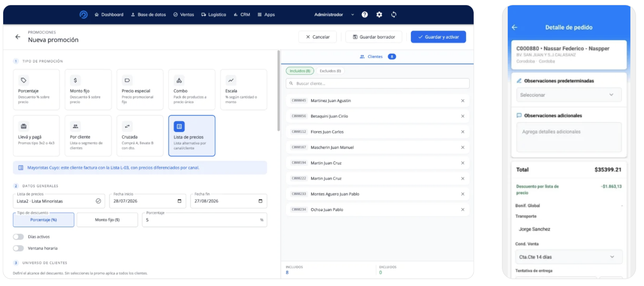Click the Buscar cliente search field
The width and height of the screenshot is (644, 286).
tap(377, 84)
